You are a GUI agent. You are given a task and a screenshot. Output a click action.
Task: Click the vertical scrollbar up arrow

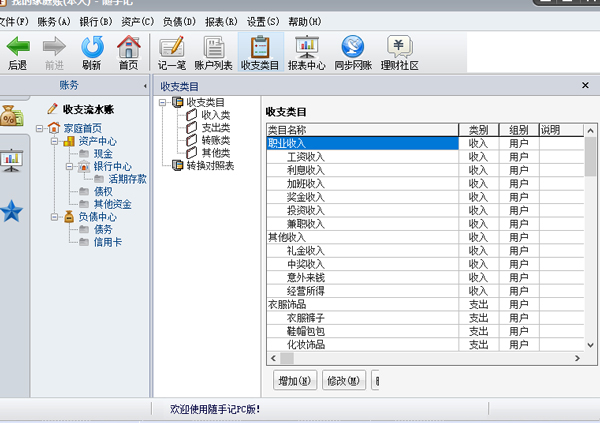590,131
